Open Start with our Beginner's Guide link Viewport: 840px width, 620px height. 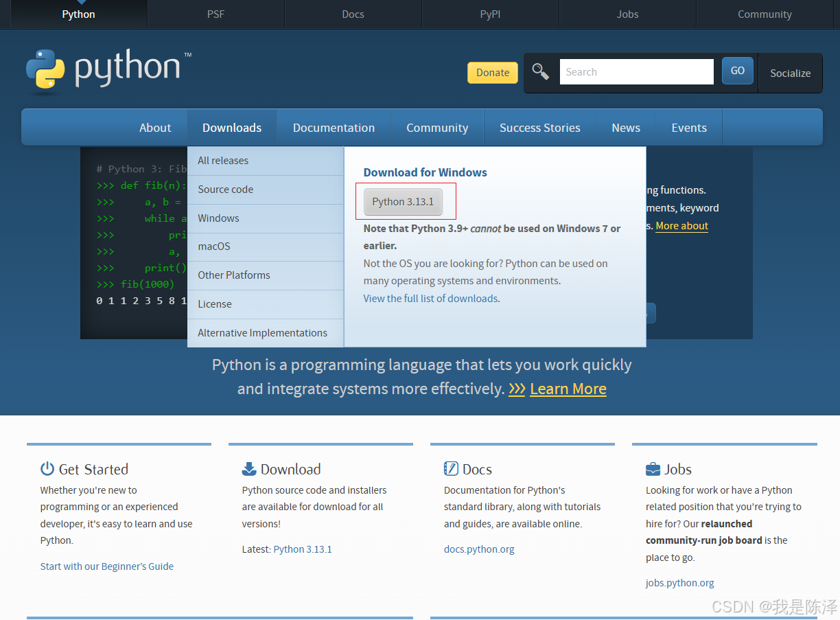107,566
